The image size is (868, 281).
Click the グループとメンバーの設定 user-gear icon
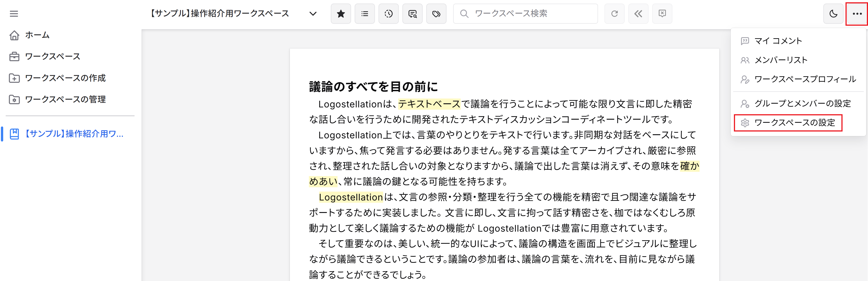point(745,104)
